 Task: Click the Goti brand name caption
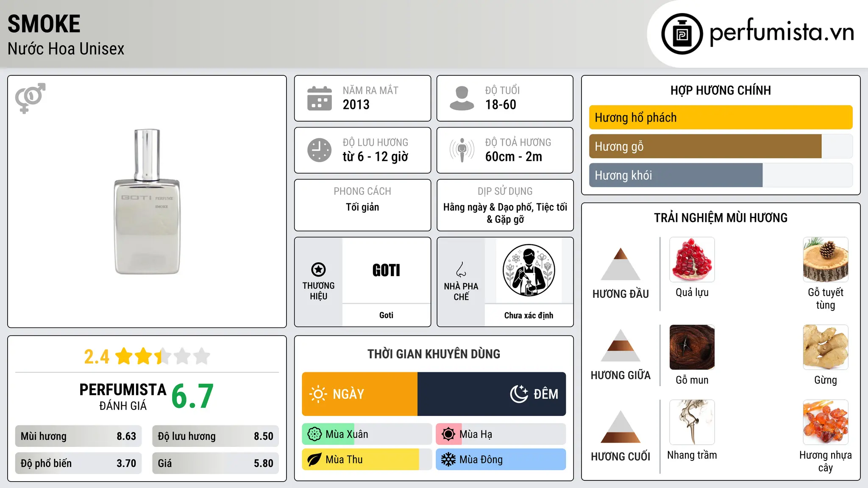[386, 315]
